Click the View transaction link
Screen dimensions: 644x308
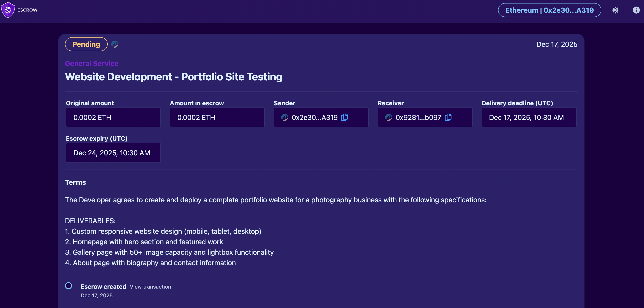click(150, 287)
